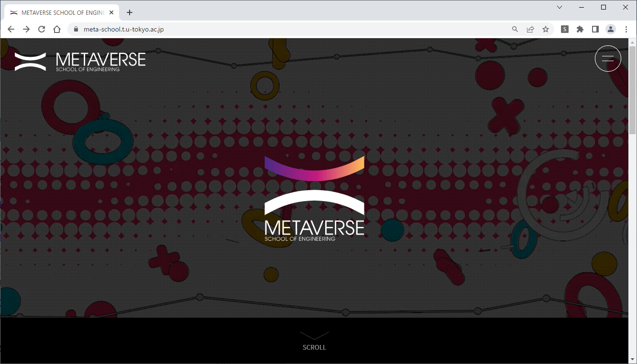Share this page using share icon
The image size is (637, 364).
point(530,29)
